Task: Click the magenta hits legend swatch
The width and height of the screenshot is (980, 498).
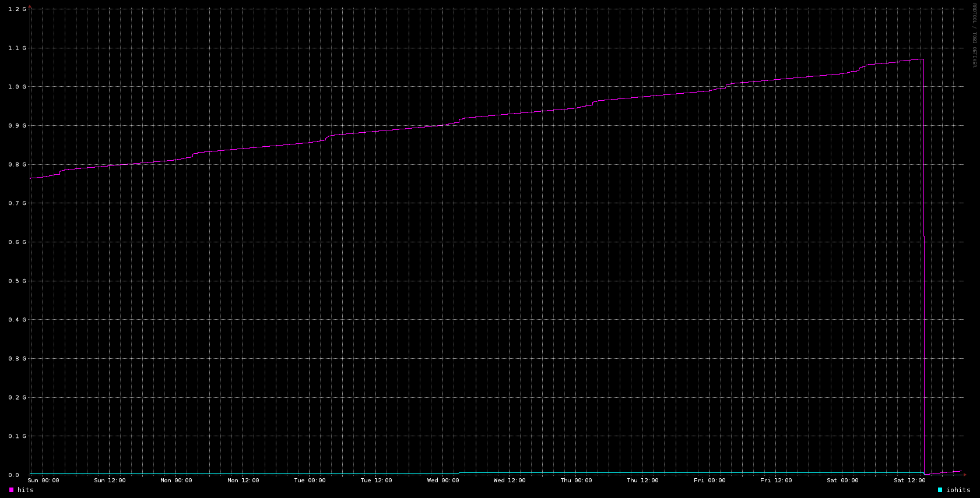Action: (x=11, y=490)
